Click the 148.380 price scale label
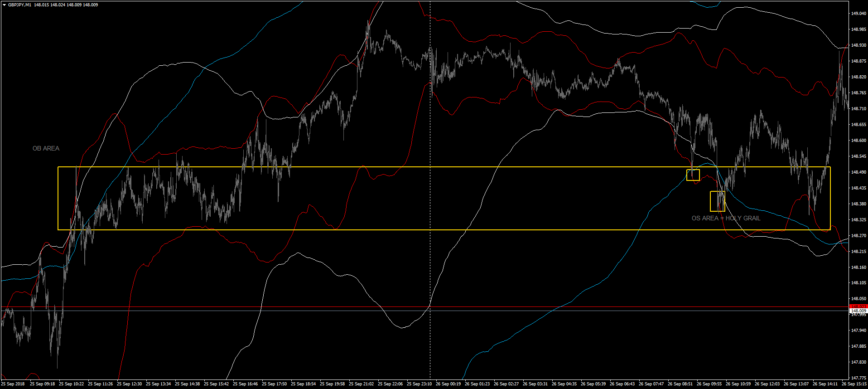Image resolution: width=868 pixels, height=389 pixels. pos(858,204)
